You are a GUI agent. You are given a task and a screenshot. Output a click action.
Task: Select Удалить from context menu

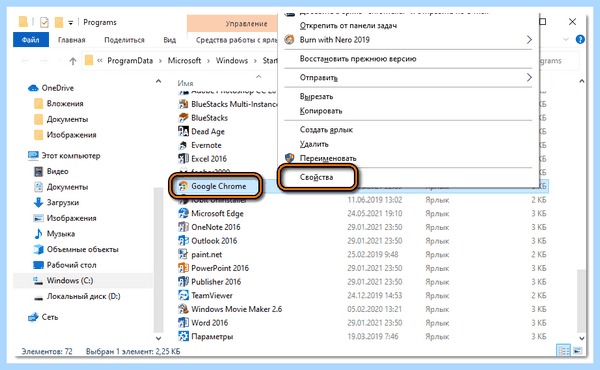314,144
